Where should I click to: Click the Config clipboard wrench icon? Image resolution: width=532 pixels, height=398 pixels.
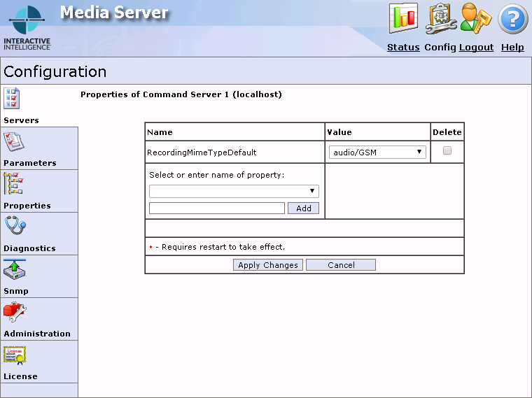pyautogui.click(x=440, y=19)
